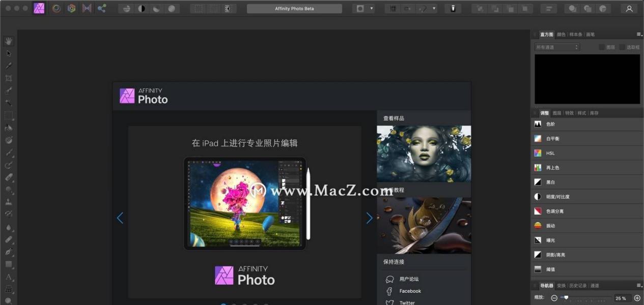Image resolution: width=644 pixels, height=305 pixels.
Task: Click the Assistant manager icon
Action: tap(453, 9)
